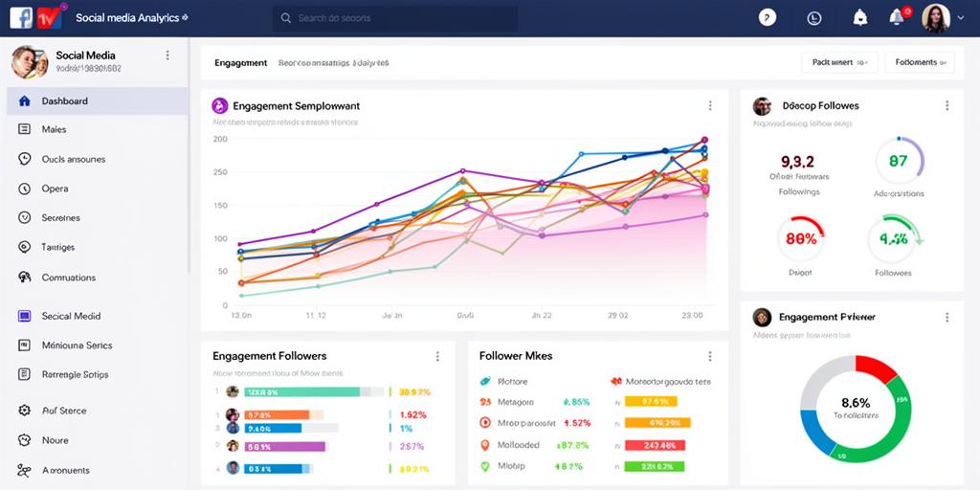
Task: Click the red TV logo icon in header
Action: (x=50, y=18)
